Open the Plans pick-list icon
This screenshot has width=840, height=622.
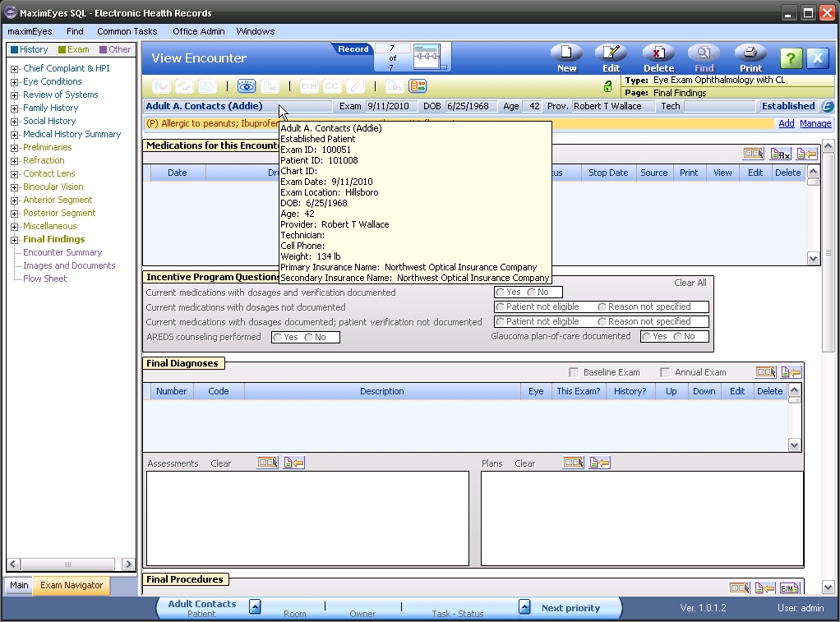573,463
